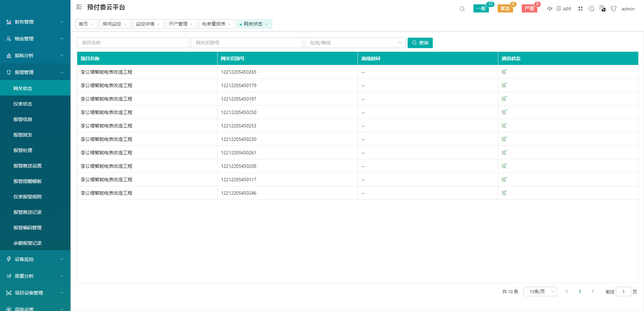Viewport: 644px width, 311px height.
Task: Open the global search magnifier icon
Action: pyautogui.click(x=462, y=9)
